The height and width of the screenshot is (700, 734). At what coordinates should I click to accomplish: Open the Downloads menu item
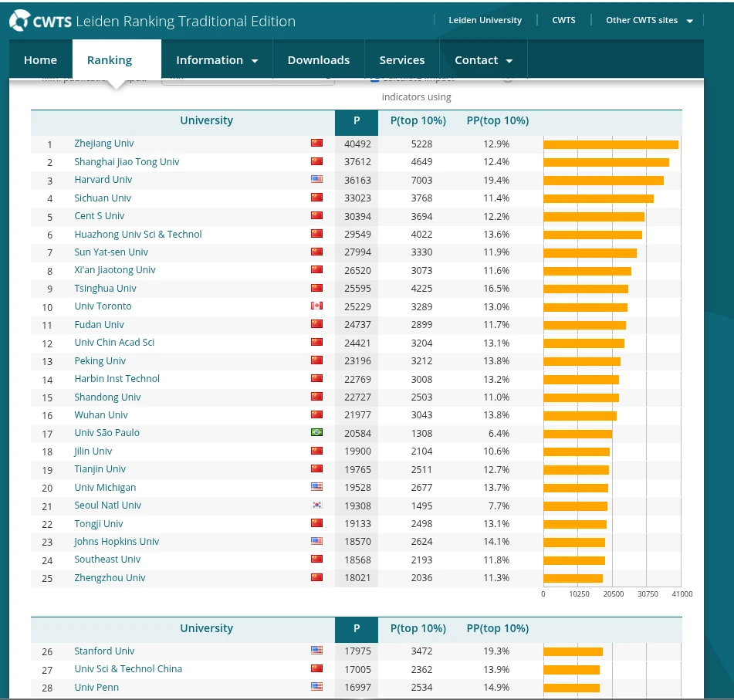(x=318, y=60)
